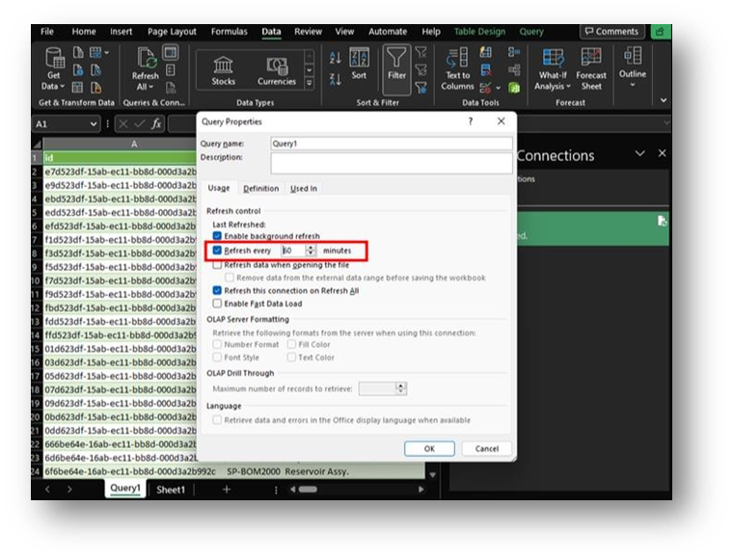
Task: Open the Comments button
Action: point(611,31)
